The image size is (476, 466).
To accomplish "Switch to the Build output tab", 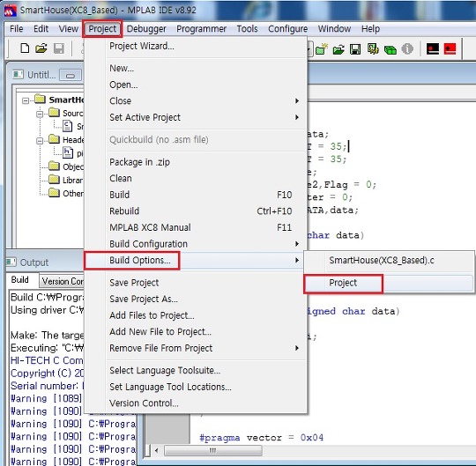I will [20, 280].
